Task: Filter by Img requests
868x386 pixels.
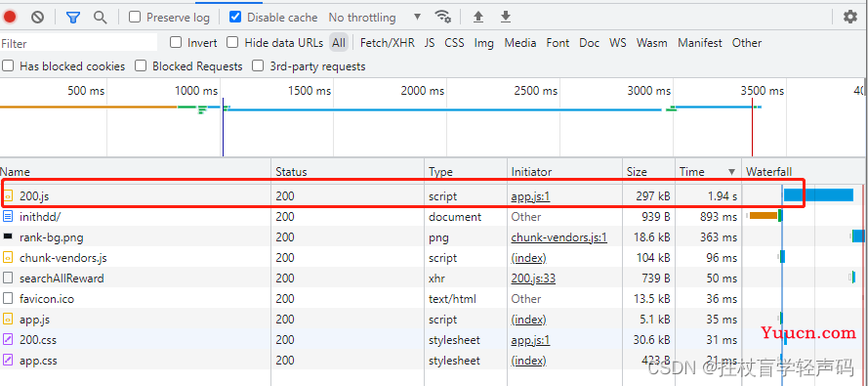Action: click(x=484, y=43)
